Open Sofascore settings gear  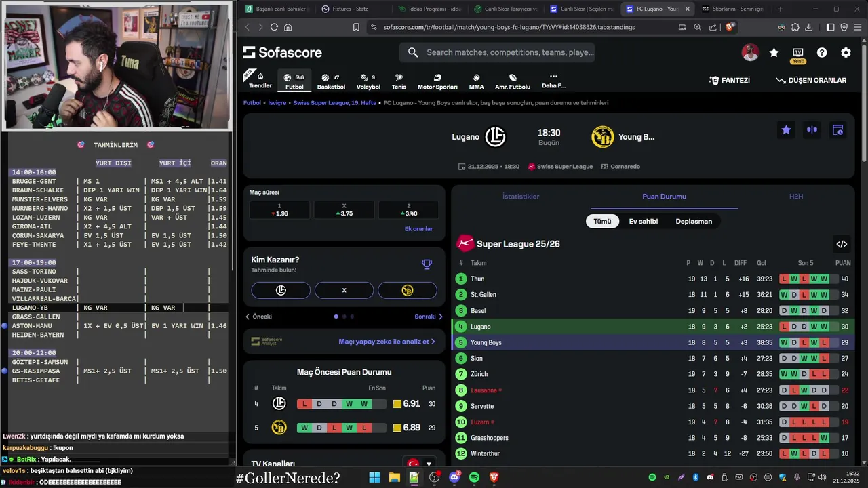846,52
